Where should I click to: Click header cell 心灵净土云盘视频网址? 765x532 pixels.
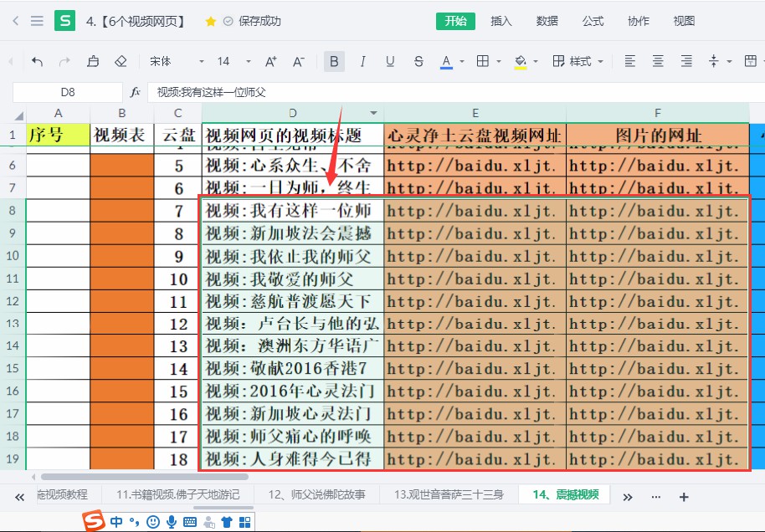coord(475,135)
